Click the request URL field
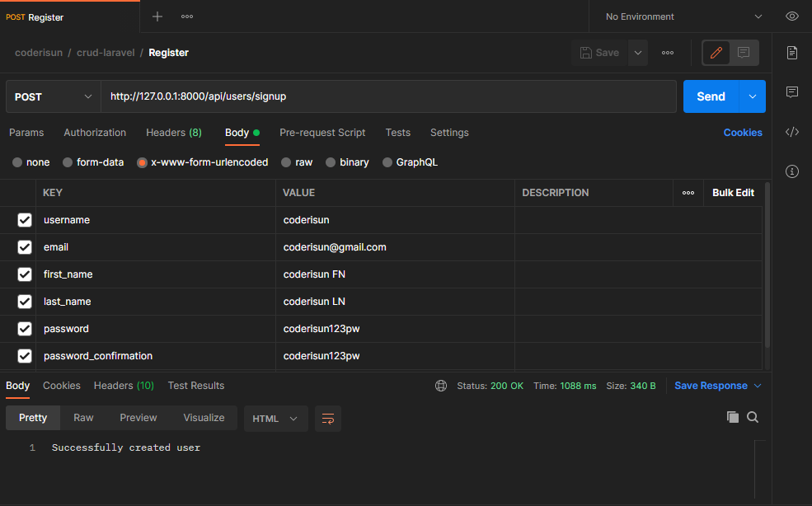The height and width of the screenshot is (506, 812). (388, 96)
